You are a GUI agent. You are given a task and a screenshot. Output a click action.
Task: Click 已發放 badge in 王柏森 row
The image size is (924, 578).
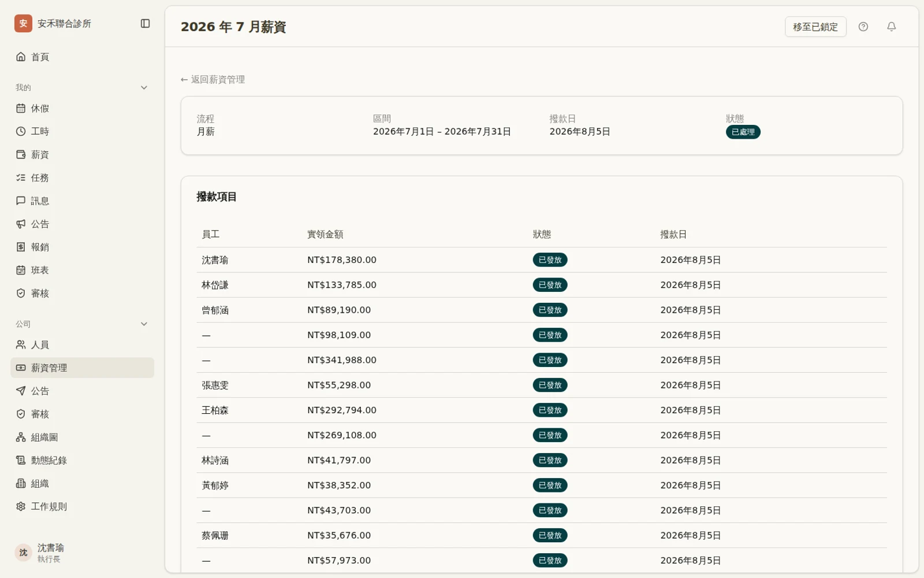(x=550, y=410)
